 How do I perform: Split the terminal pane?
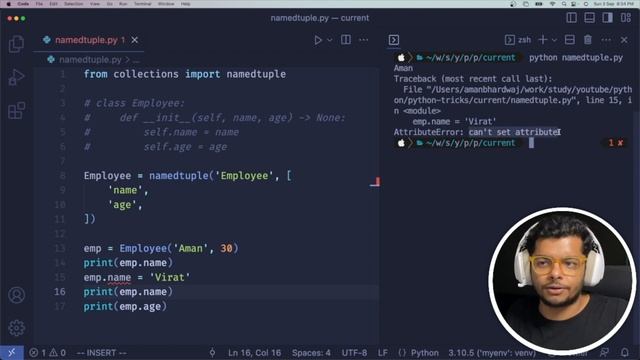click(570, 40)
